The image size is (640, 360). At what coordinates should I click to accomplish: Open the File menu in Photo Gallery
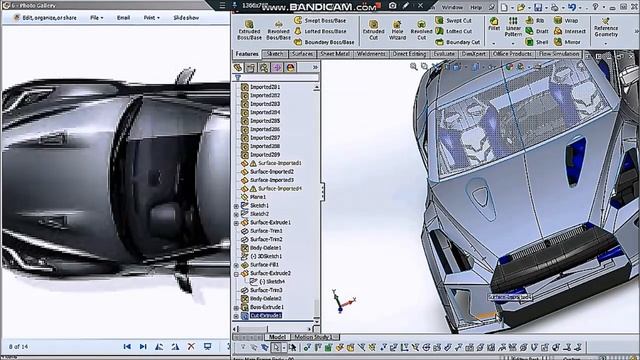pyautogui.click(x=96, y=18)
